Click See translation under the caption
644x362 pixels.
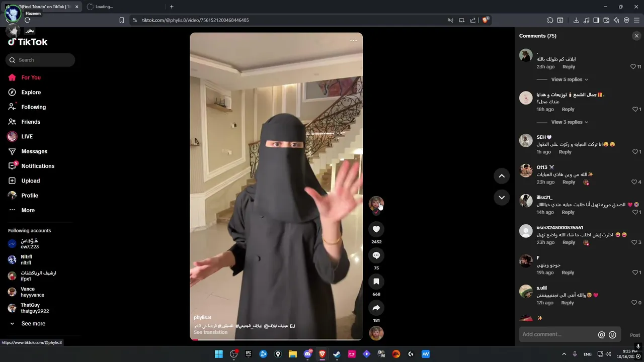click(x=210, y=332)
